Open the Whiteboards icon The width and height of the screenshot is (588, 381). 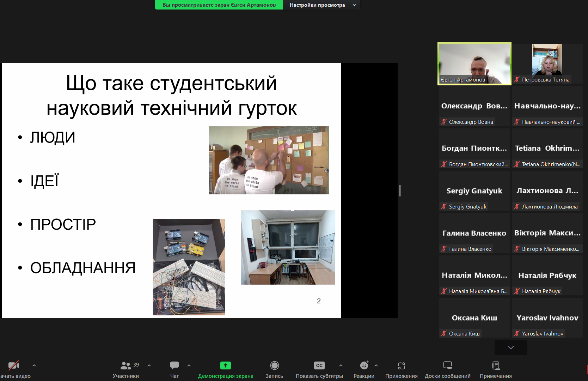click(x=447, y=365)
